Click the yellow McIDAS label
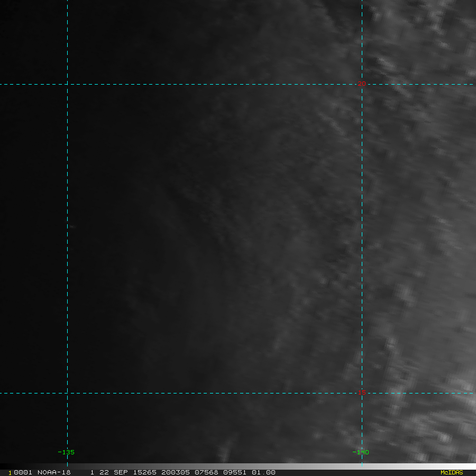The height and width of the screenshot is (476, 476). click(451, 472)
